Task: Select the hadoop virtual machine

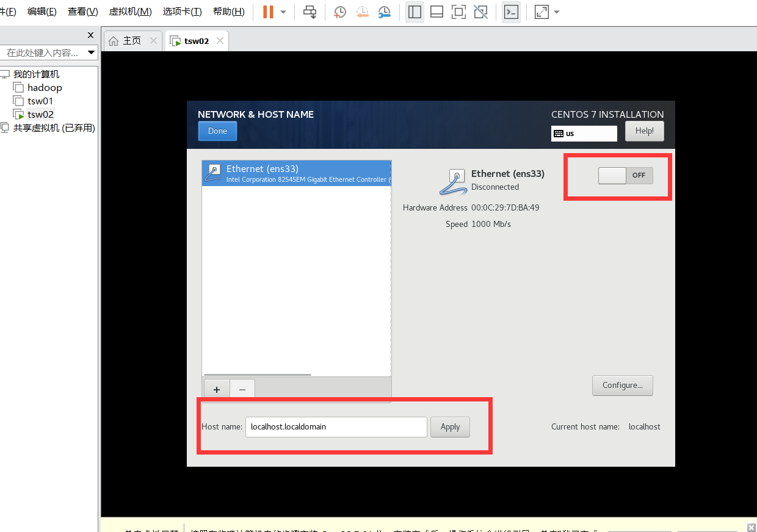Action: click(45, 87)
